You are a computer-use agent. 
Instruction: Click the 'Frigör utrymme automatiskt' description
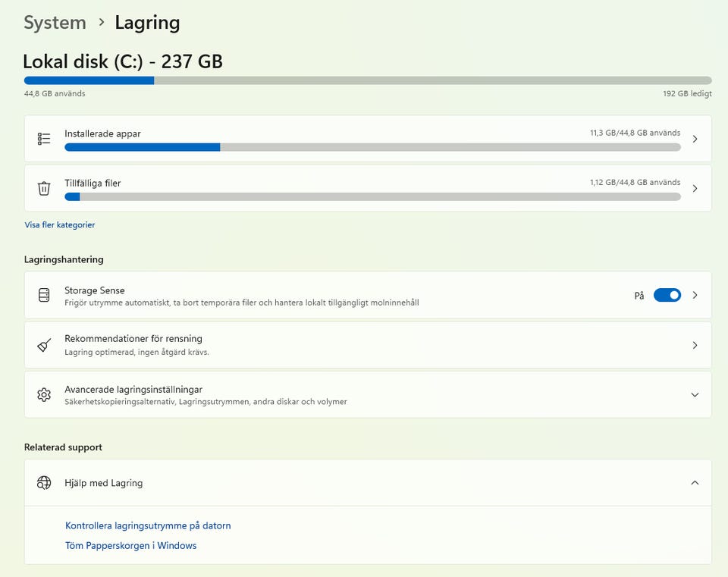(241, 303)
